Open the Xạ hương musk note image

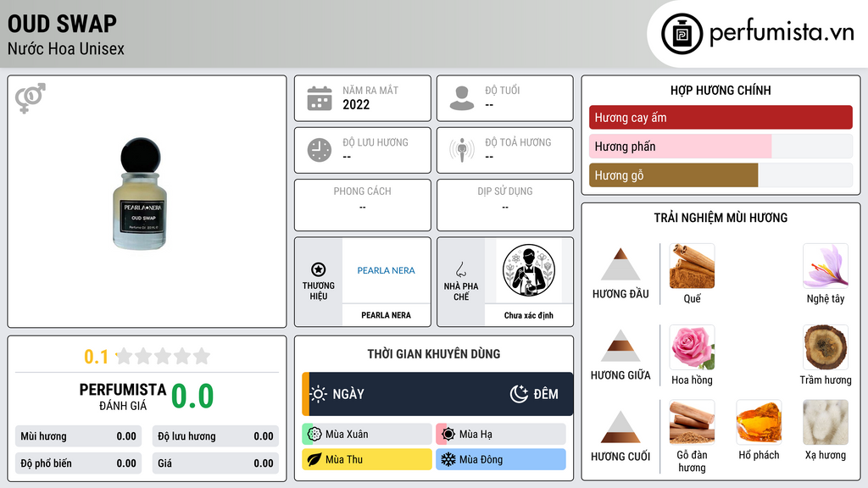pyautogui.click(x=826, y=422)
